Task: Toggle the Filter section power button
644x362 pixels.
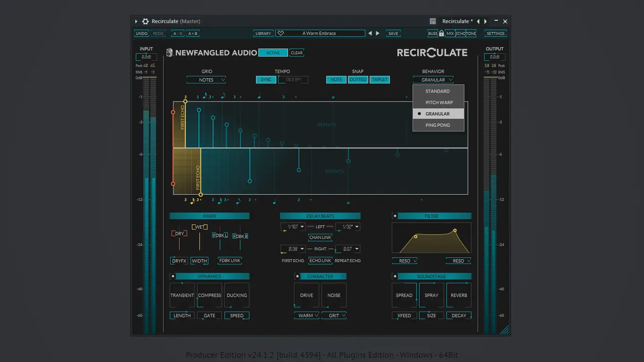Action: [395, 216]
